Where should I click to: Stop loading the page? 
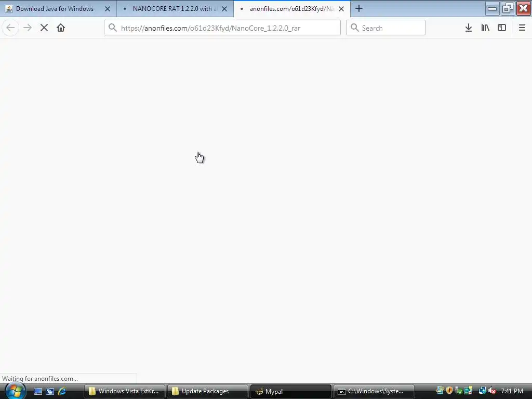[x=44, y=28]
